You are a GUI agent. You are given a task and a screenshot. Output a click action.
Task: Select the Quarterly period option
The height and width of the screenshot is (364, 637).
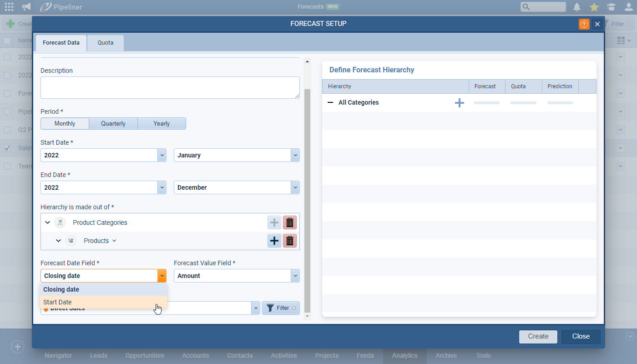pyautogui.click(x=113, y=123)
